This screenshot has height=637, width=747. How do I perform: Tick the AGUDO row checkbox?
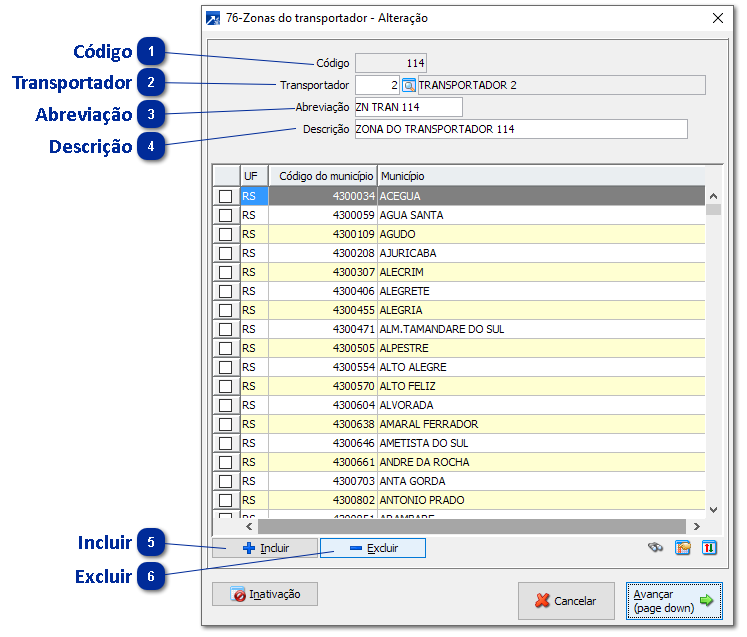tap(225, 234)
